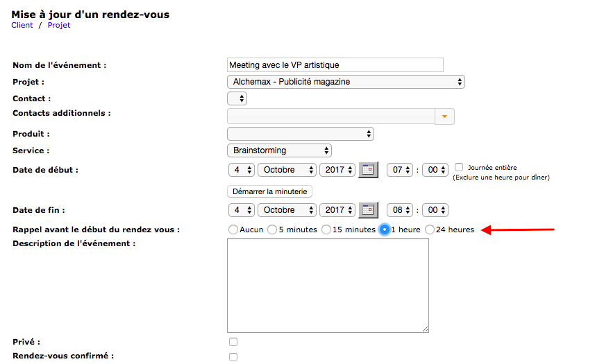Check the Journée entière checkbox
595x364 pixels.
point(459,167)
